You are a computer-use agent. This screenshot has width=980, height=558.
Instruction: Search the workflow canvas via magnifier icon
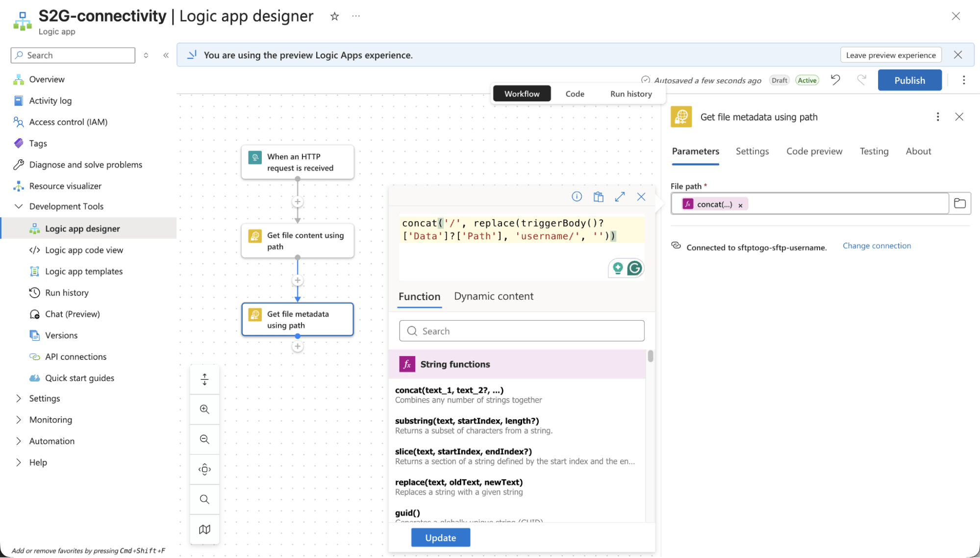click(x=204, y=500)
